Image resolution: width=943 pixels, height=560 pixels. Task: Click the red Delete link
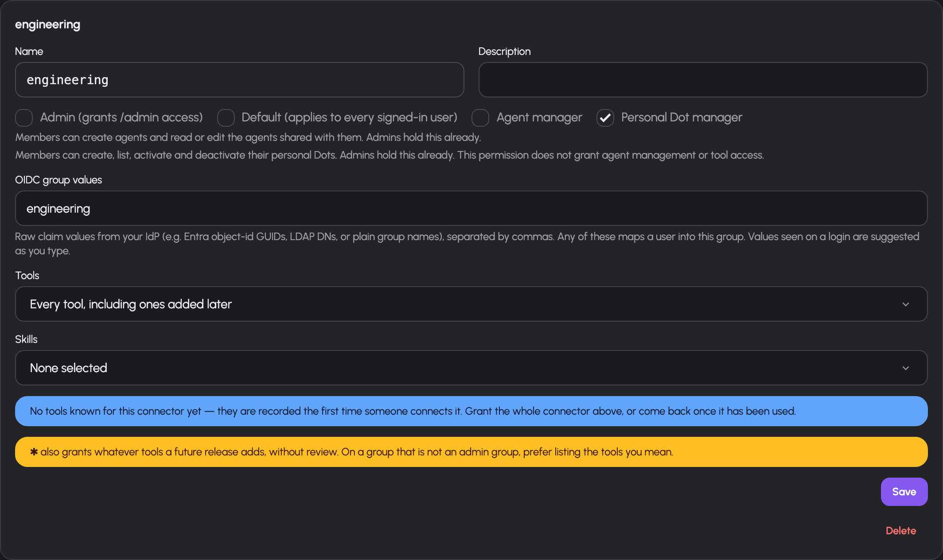(900, 531)
